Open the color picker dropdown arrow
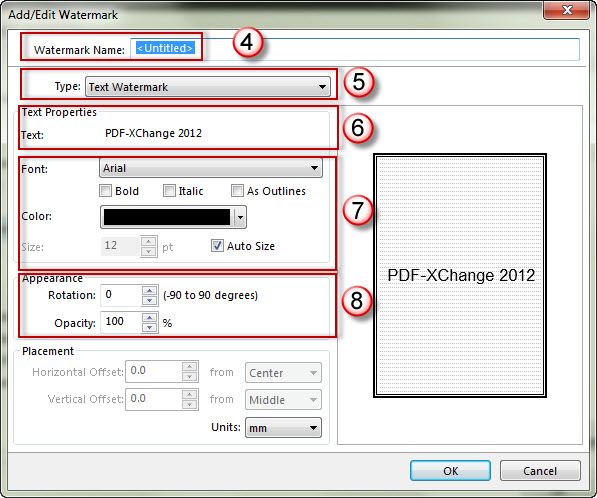597x498 pixels. click(x=240, y=217)
